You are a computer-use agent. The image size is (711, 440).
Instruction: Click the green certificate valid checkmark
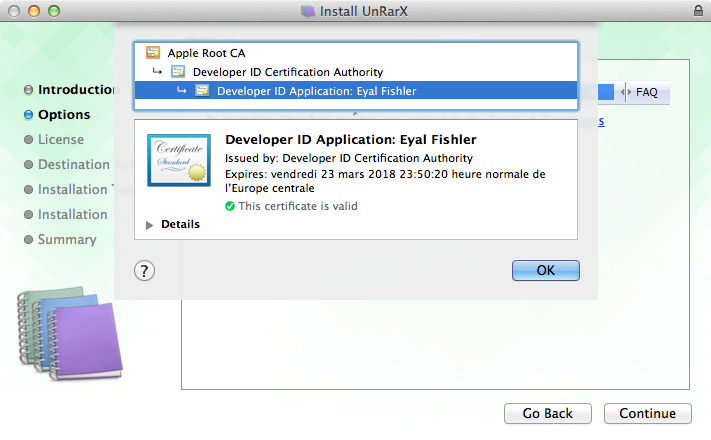[x=230, y=206]
